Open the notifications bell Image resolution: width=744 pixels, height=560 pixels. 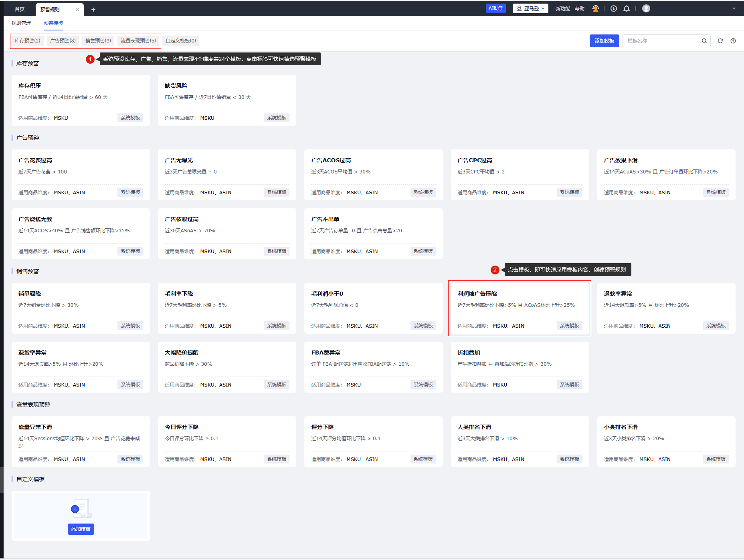[x=627, y=8]
